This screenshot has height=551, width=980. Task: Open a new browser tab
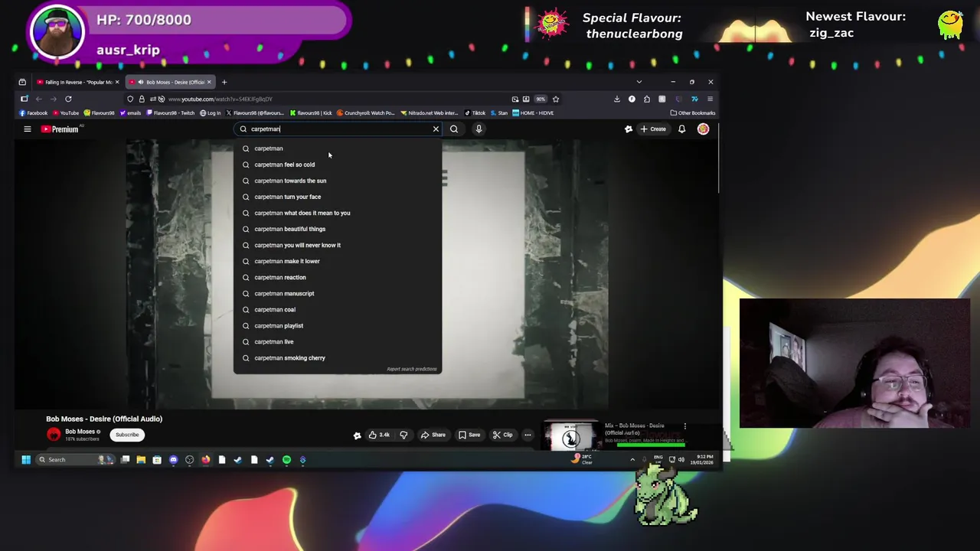pyautogui.click(x=224, y=82)
